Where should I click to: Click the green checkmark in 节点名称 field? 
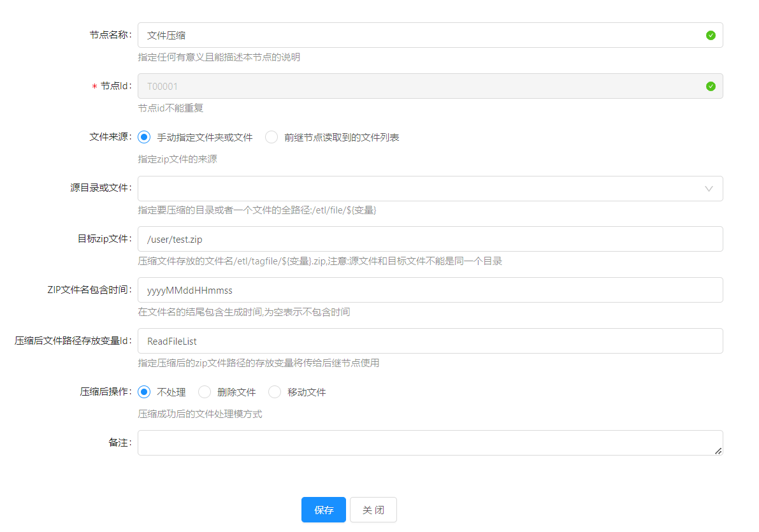point(711,36)
